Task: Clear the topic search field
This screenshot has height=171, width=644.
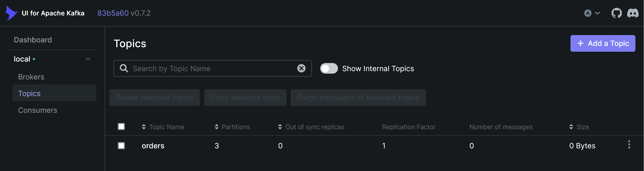Action: click(301, 68)
